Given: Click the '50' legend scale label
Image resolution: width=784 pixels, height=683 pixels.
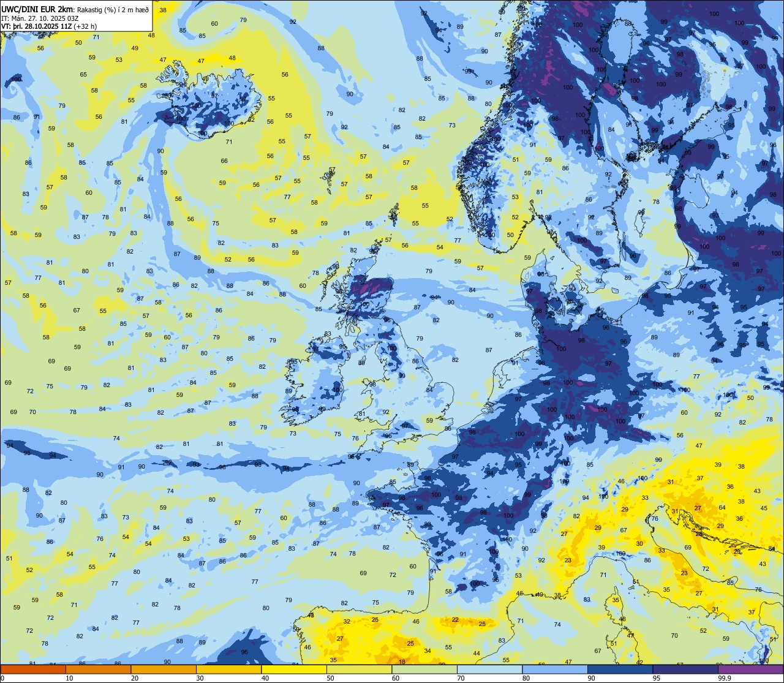Looking at the screenshot, I should coord(330,678).
